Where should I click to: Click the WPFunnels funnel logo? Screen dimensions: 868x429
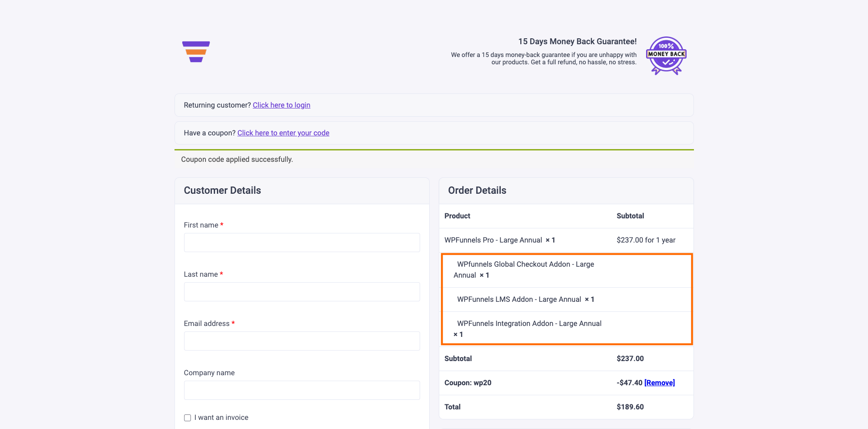pyautogui.click(x=196, y=52)
